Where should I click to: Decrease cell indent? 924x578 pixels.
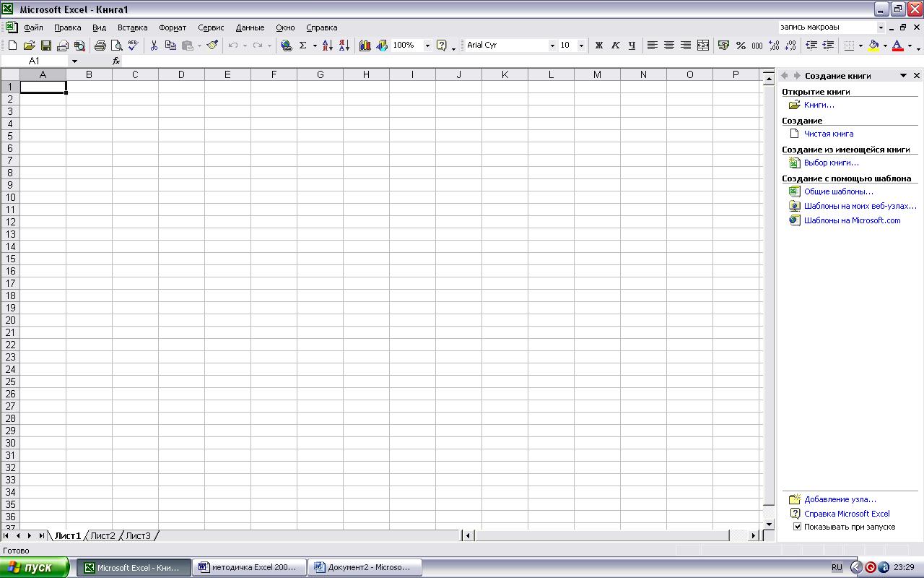[x=811, y=45]
